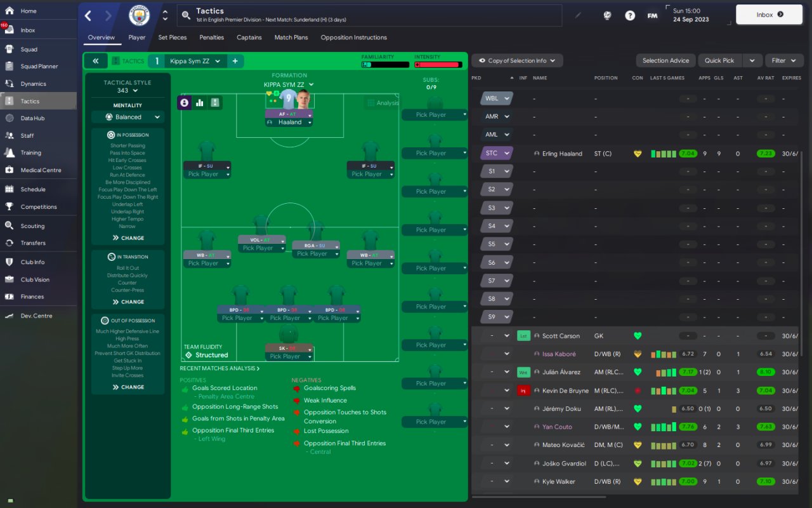This screenshot has height=508, width=812.
Task: Click the tactic Intensity bar
Action: [x=438, y=64]
